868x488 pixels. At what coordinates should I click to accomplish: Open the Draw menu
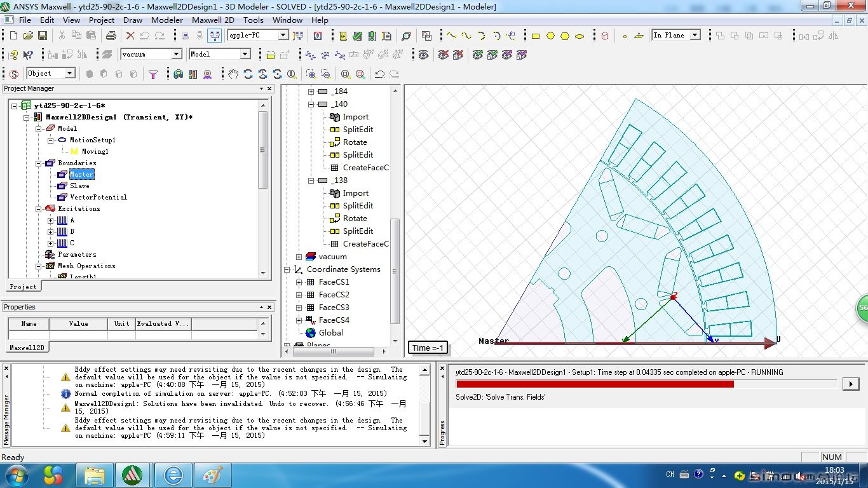click(x=133, y=20)
